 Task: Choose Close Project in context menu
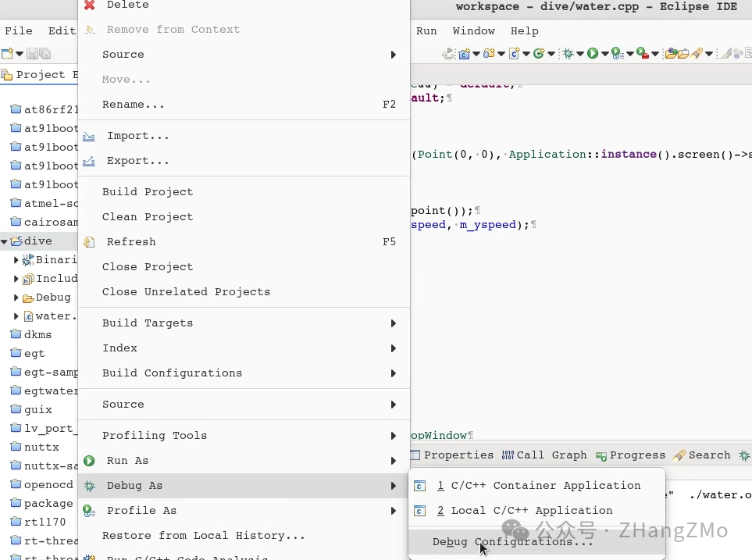pos(244,267)
